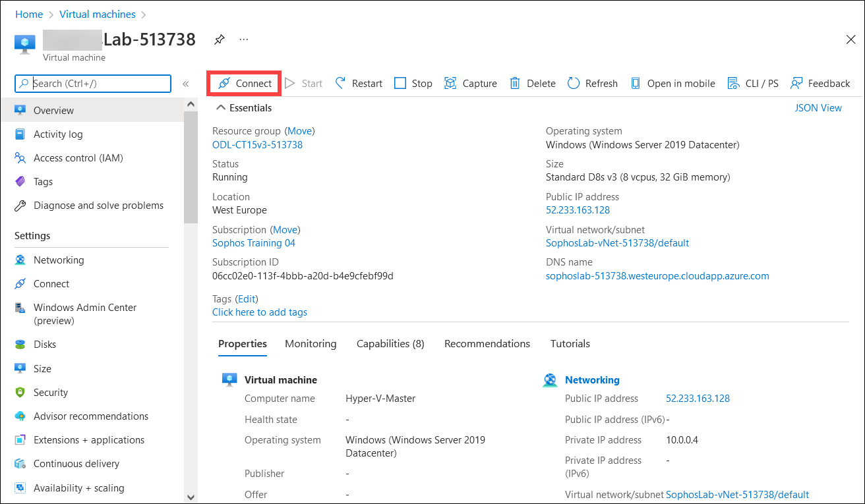Screen dimensions: 865x504
Task: Click the CLI / PS icon
Action: coord(733,84)
